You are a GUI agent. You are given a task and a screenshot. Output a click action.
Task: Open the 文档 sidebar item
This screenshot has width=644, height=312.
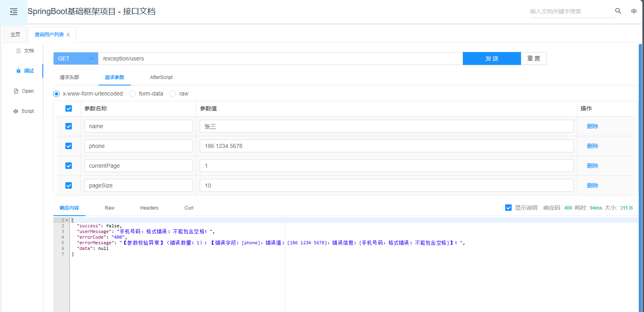25,51
